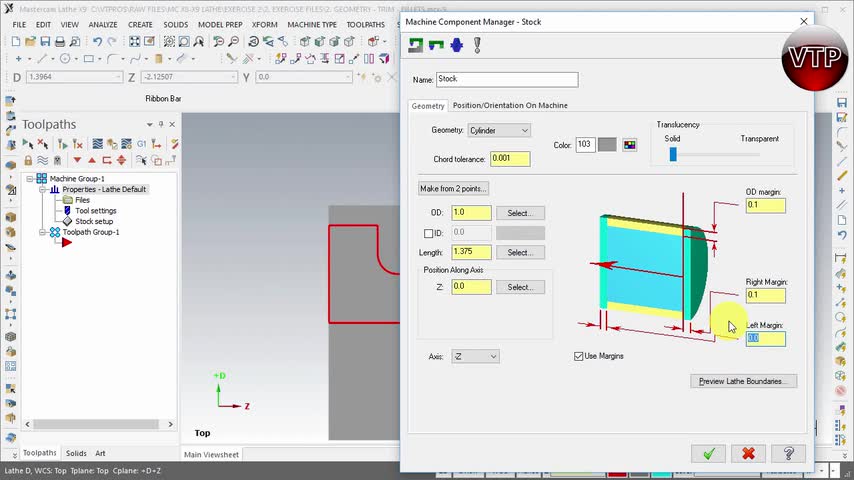The image size is (854, 480).
Task: Switch to Position/Orientation On Machine tab
Action: (x=510, y=105)
